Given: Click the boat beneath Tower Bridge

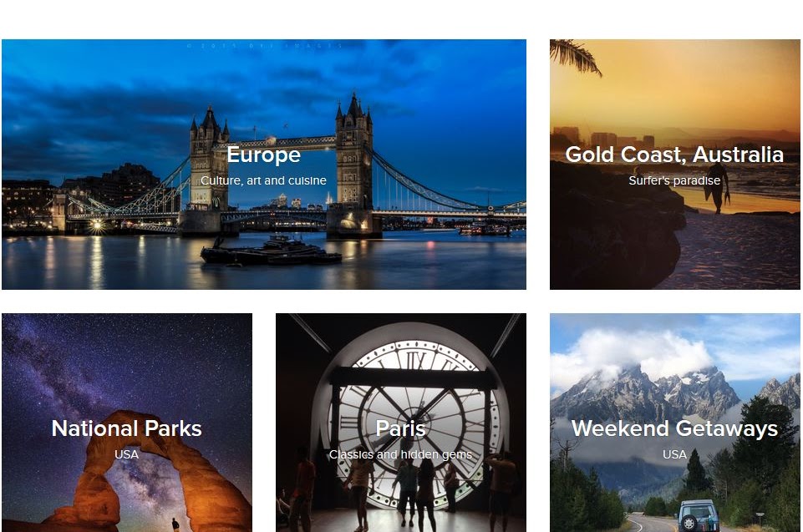Looking at the screenshot, I should pos(271,251).
